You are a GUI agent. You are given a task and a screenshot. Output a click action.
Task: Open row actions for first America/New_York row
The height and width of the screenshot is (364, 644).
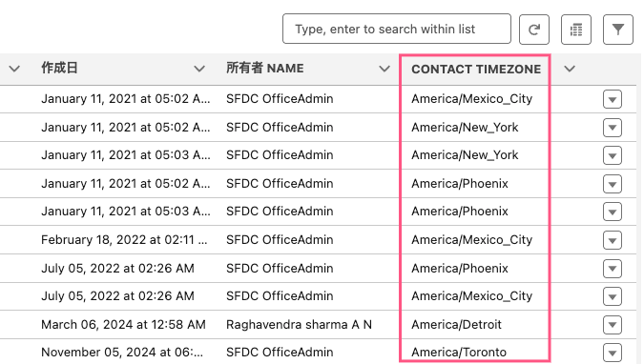[x=613, y=128]
